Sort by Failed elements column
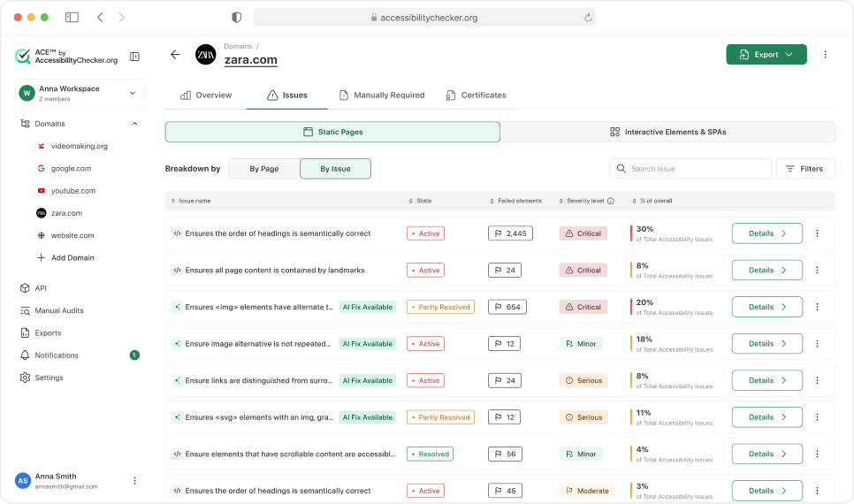This screenshot has width=854, height=504. [x=515, y=201]
